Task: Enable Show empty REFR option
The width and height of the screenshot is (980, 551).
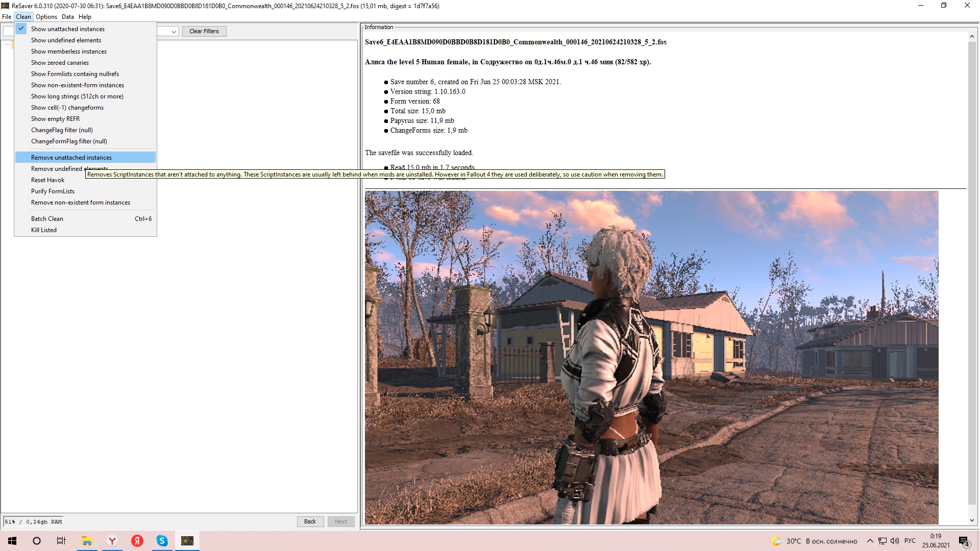Action: click(x=55, y=119)
